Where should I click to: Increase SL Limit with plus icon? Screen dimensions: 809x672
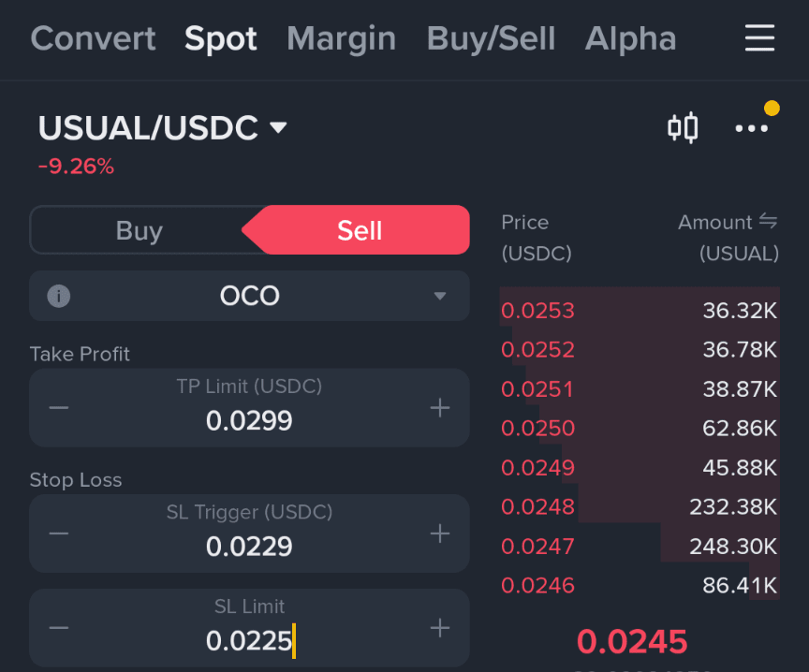click(x=439, y=628)
